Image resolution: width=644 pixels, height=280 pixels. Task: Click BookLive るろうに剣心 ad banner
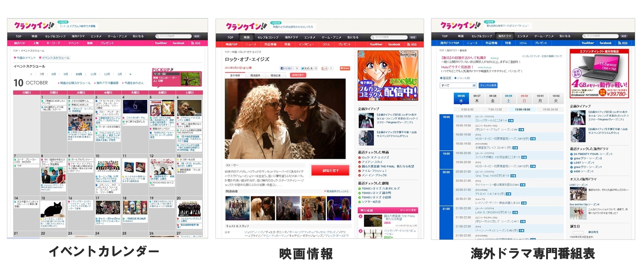[x=388, y=75]
